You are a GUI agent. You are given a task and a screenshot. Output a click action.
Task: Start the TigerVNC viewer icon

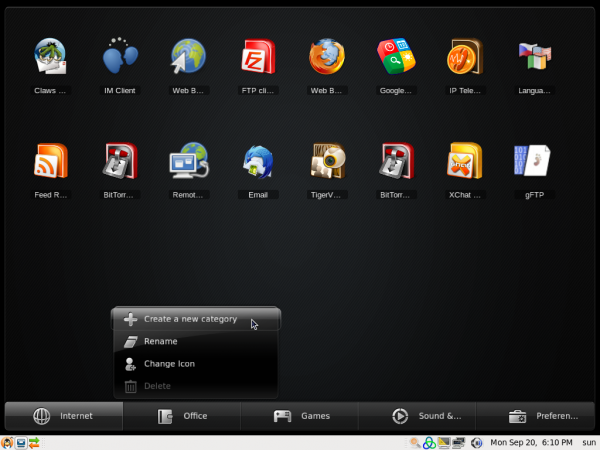tap(328, 161)
